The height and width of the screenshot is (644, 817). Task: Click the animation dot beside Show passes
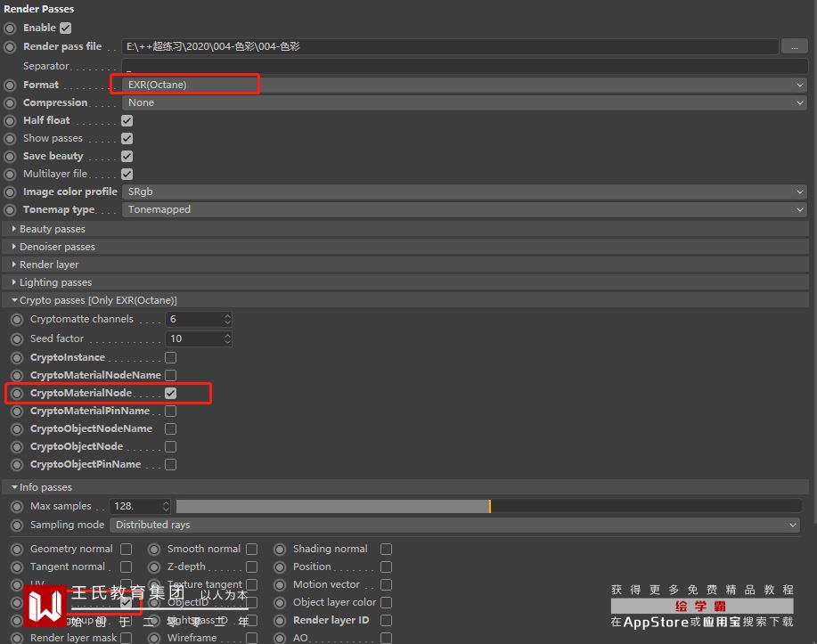click(x=10, y=139)
